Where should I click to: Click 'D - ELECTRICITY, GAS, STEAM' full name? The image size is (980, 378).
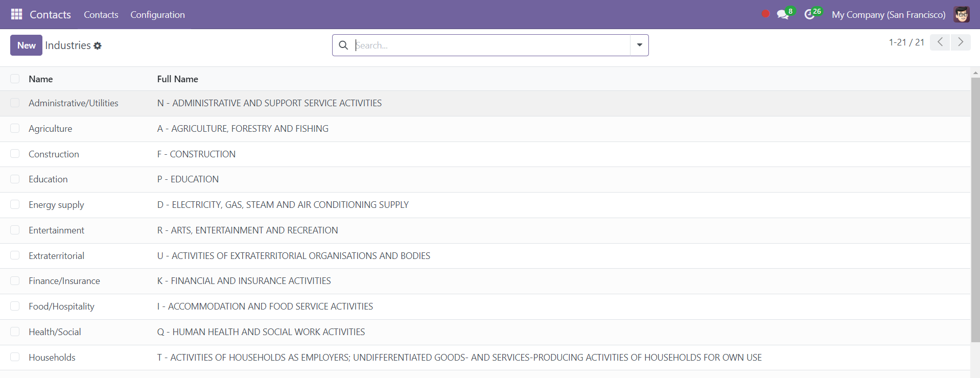(283, 205)
